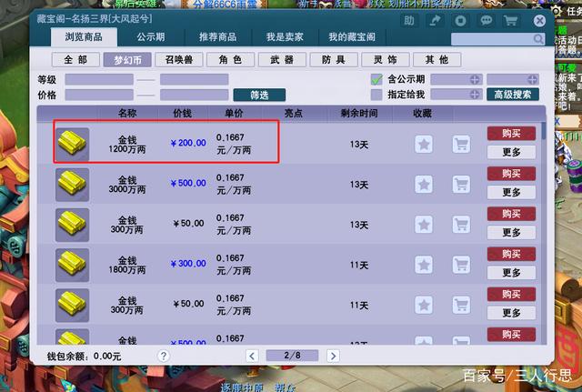
Task: Open the chat message bubble icon
Action: point(487,20)
